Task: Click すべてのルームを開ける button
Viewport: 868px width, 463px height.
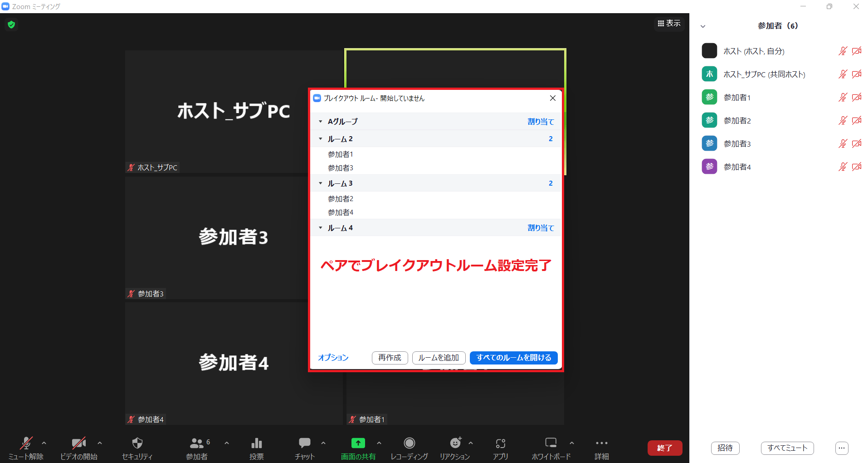Action: click(x=513, y=358)
